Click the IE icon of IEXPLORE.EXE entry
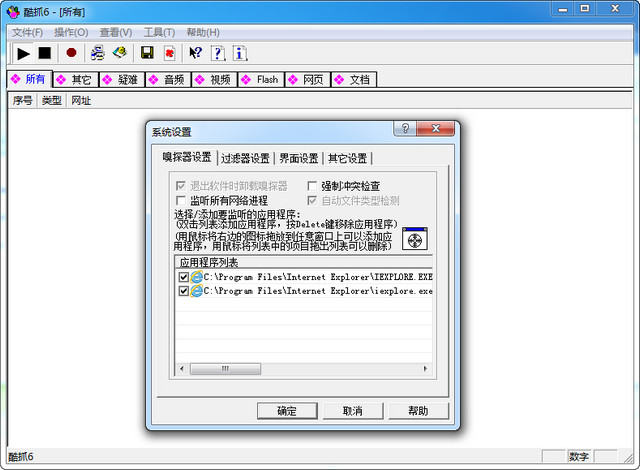Image resolution: width=640 pixels, height=470 pixels. click(x=196, y=277)
